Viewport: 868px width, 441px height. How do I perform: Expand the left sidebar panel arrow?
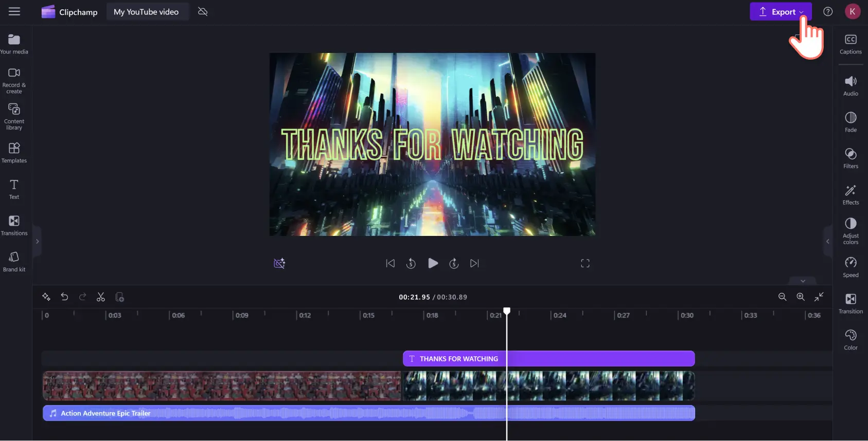37,241
